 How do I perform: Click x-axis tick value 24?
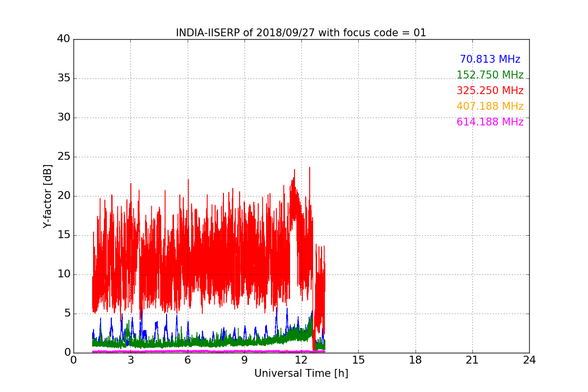pyautogui.click(x=529, y=360)
